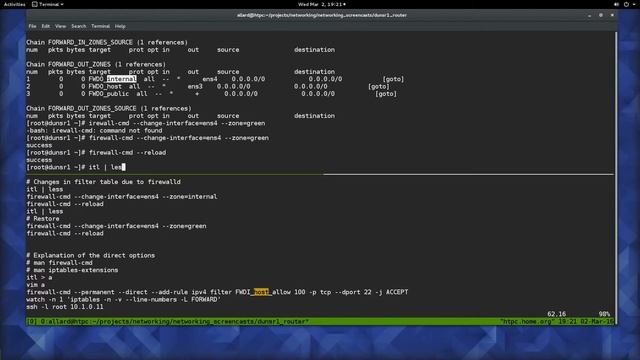Screen dimensions: 640x360
Task: Click the 'ssh -l root 10.1.0.11' line
Action: point(65,307)
